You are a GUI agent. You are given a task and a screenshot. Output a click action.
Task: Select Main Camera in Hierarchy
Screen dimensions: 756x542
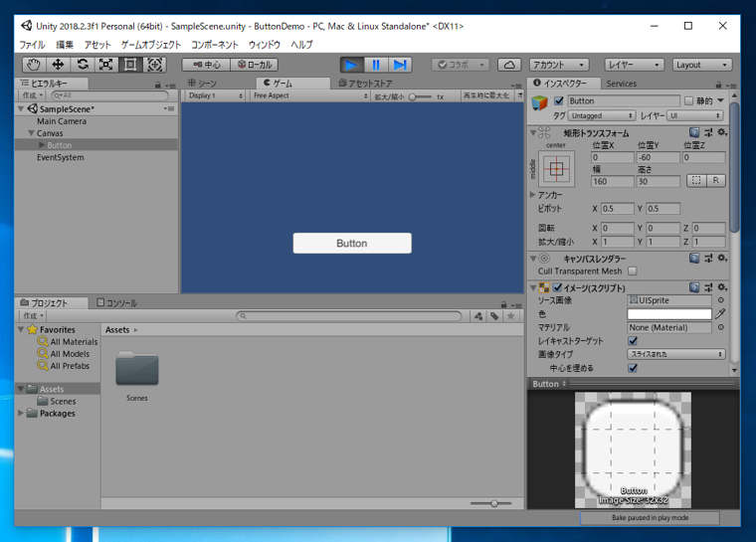pyautogui.click(x=62, y=121)
